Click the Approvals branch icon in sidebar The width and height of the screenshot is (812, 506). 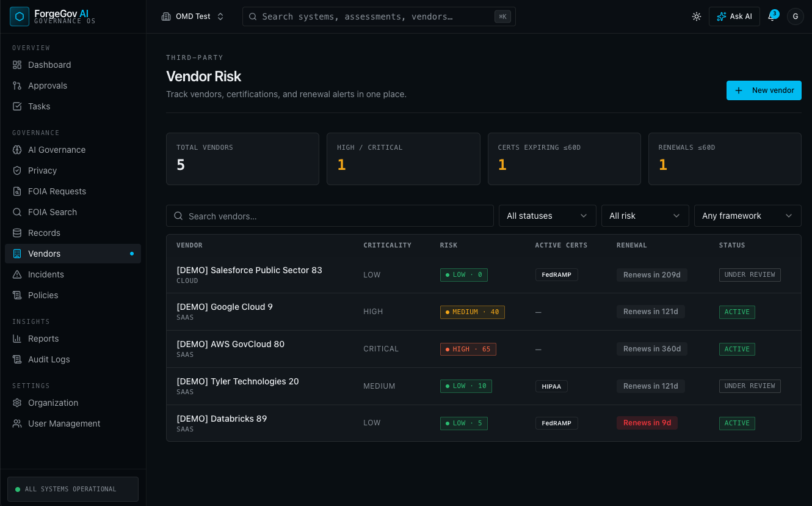(x=17, y=86)
